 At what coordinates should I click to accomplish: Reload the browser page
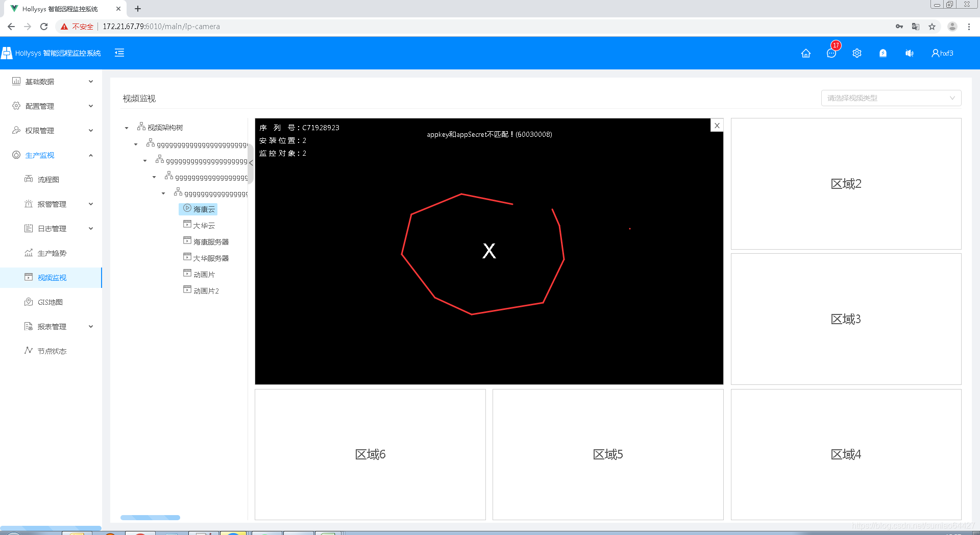[x=44, y=27]
